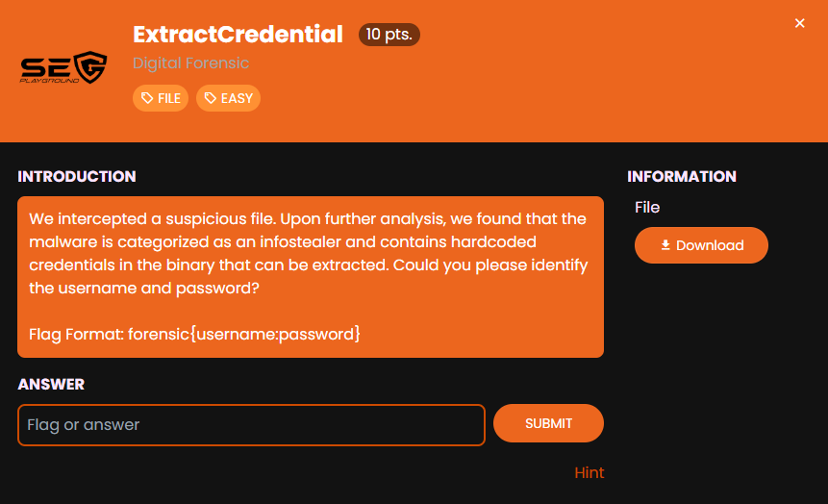Select the FILE tag label

[168, 98]
